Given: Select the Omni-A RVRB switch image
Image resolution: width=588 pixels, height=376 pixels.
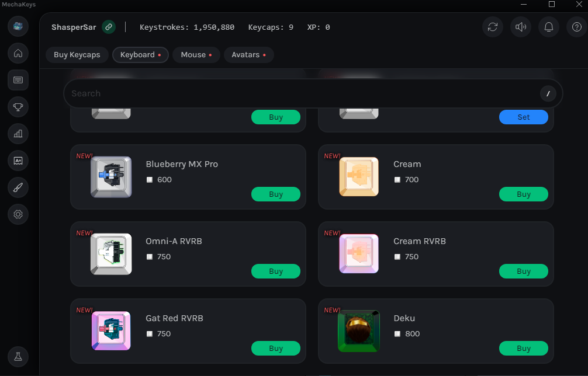Looking at the screenshot, I should tap(111, 254).
